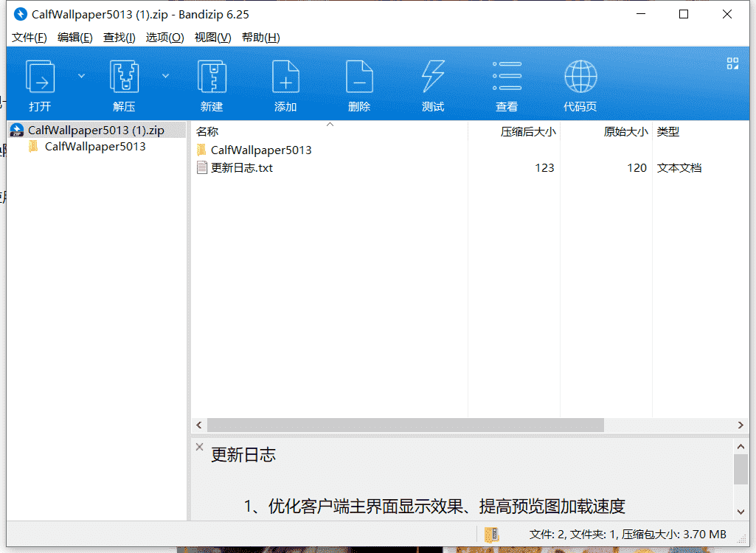The height and width of the screenshot is (553, 756).
Task: Open the 编辑(E) menu
Action: pyautogui.click(x=74, y=38)
